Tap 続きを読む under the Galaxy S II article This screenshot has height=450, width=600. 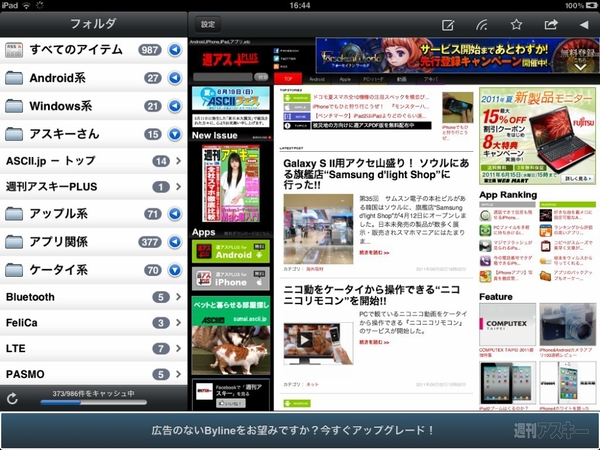pyautogui.click(x=374, y=253)
